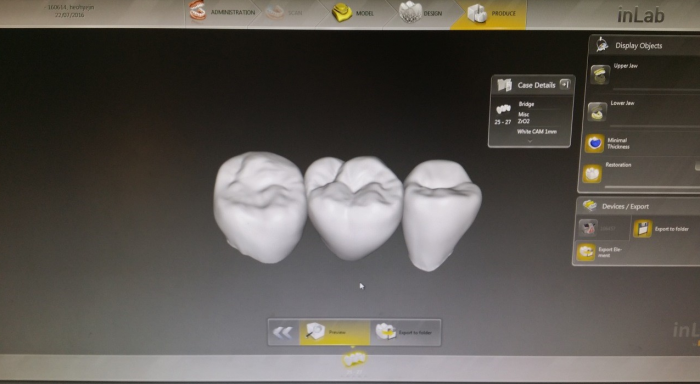Select the Preview step
This screenshot has width=700, height=384.
coord(334,333)
